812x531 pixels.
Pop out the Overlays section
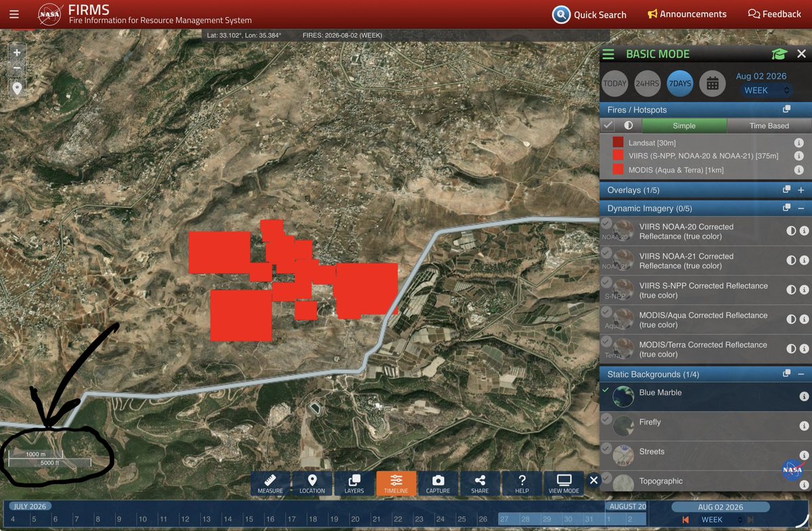pyautogui.click(x=786, y=190)
